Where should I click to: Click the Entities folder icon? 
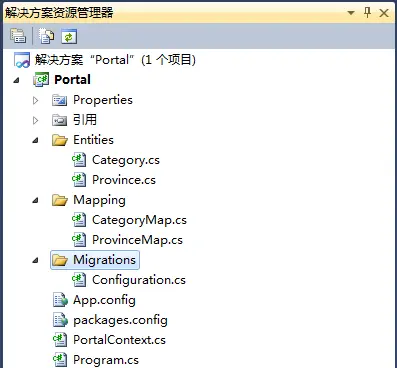60,140
